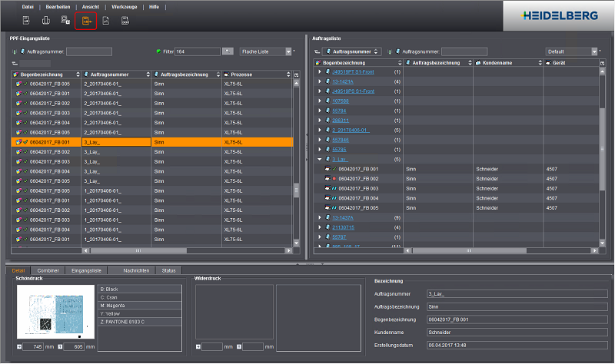The image size is (615, 364).
Task: Toggle sort on the Kundenname column
Action: (540, 63)
